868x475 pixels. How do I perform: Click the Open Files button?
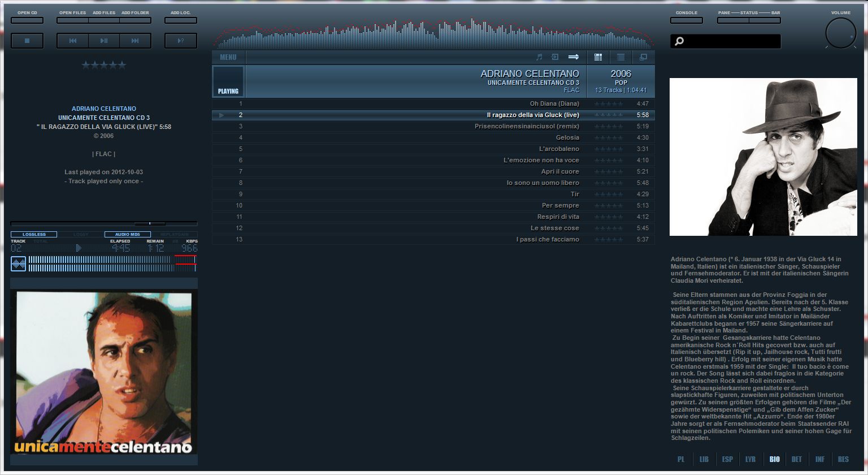72,20
